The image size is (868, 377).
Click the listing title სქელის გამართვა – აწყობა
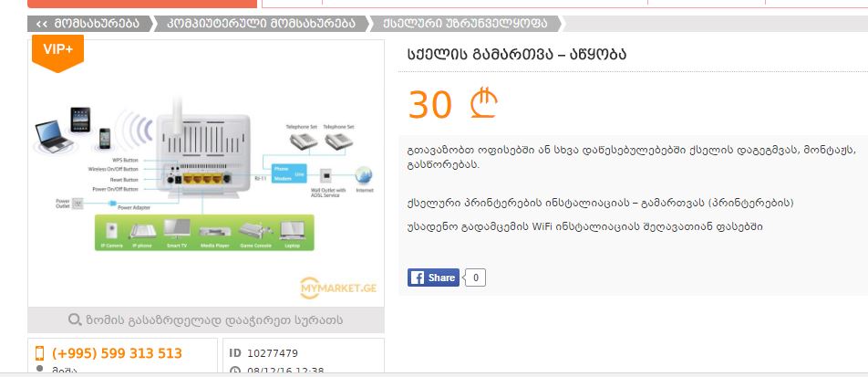[x=516, y=55]
